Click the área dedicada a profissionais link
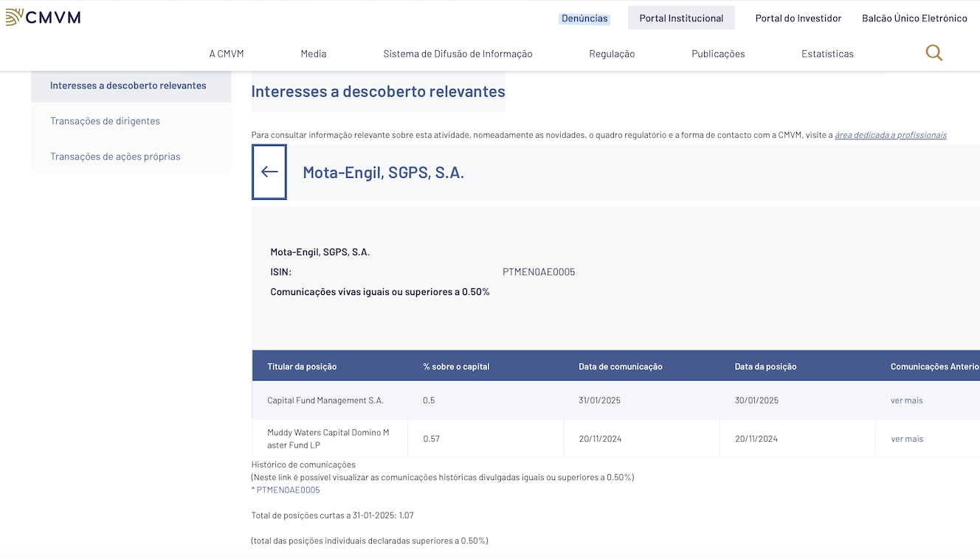The height and width of the screenshot is (559, 980). [x=890, y=135]
